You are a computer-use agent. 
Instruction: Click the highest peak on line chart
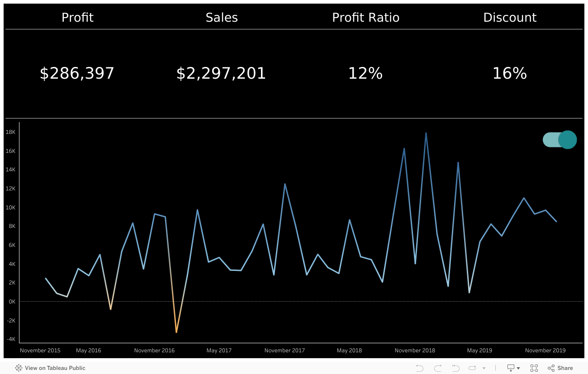click(426, 133)
